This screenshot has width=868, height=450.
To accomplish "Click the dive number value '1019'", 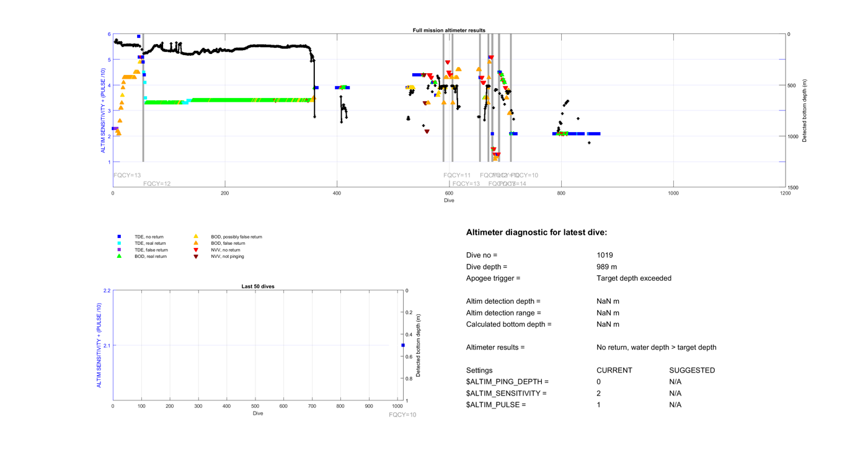I will (x=605, y=255).
